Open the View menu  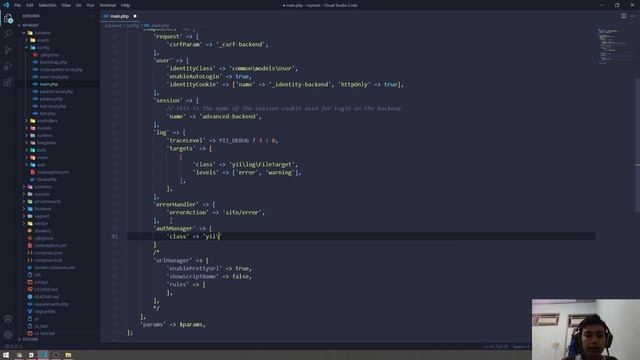click(x=66, y=5)
